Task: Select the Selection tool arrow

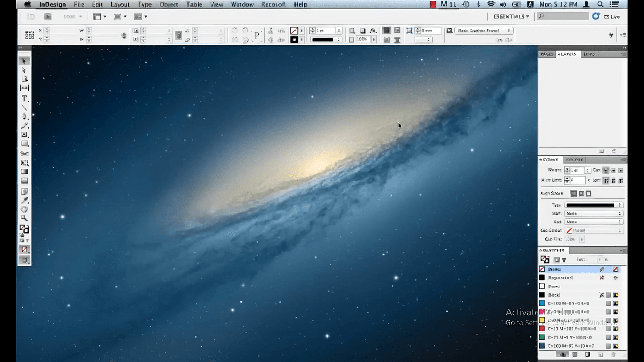Action: [x=24, y=61]
